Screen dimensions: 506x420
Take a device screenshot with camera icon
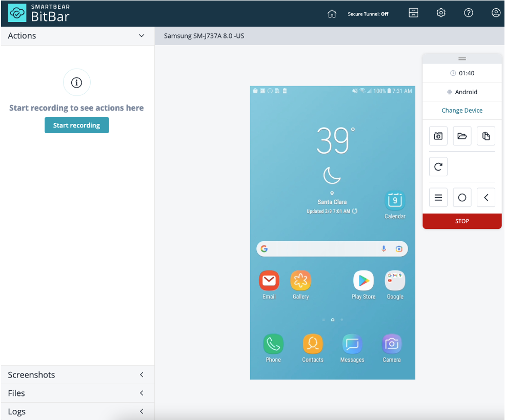point(438,136)
